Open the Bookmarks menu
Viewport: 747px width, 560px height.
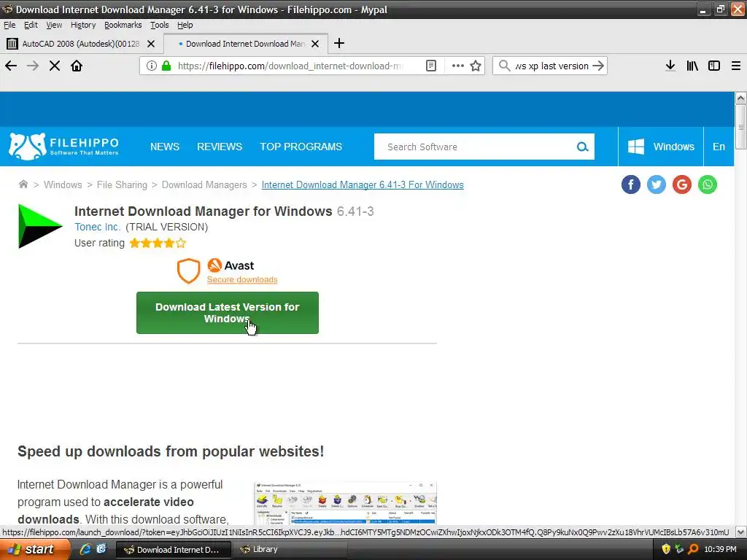click(123, 25)
